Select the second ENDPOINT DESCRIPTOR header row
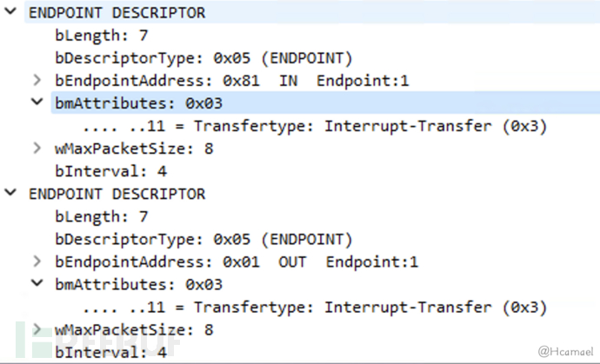The image size is (600, 364). [x=117, y=194]
